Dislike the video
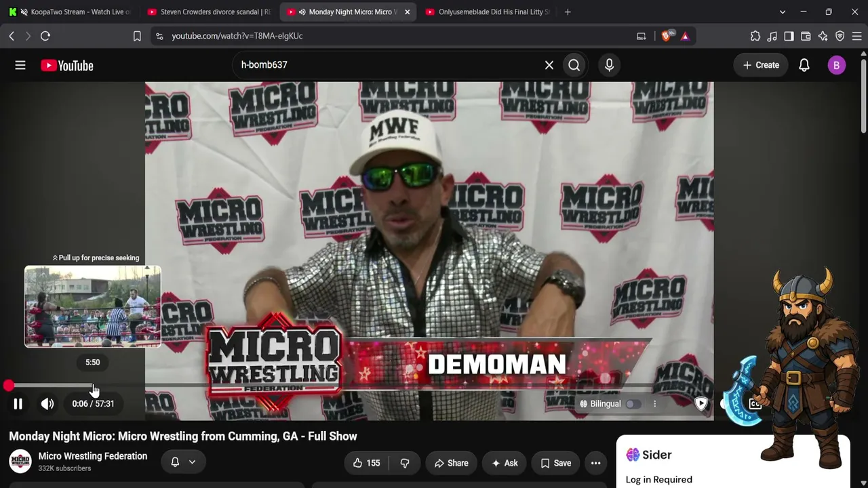The width and height of the screenshot is (868, 488). pos(405,463)
